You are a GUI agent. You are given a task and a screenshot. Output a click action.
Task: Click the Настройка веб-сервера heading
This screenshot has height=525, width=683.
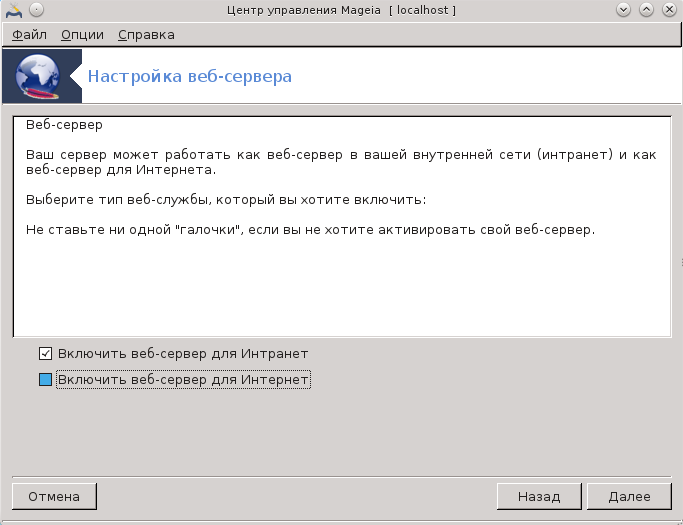190,76
